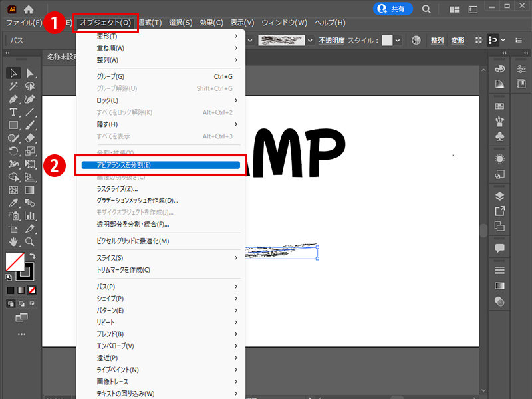
Task: Click the 共有 button
Action: click(392, 9)
